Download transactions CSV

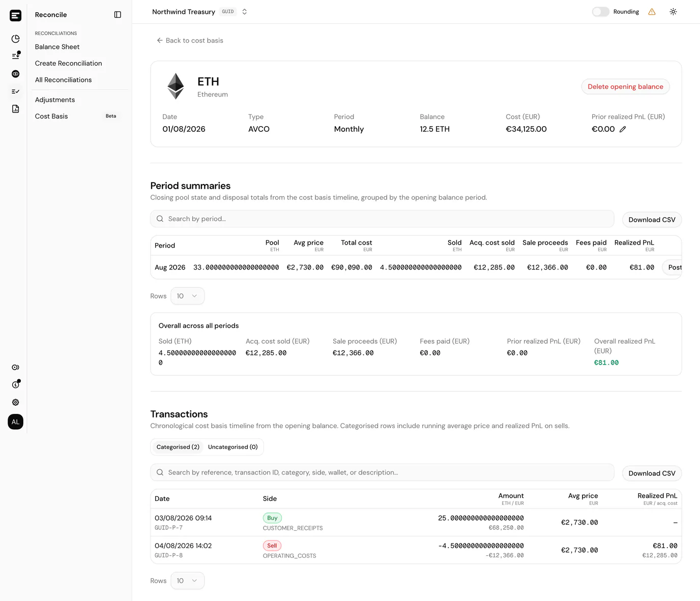pos(652,473)
